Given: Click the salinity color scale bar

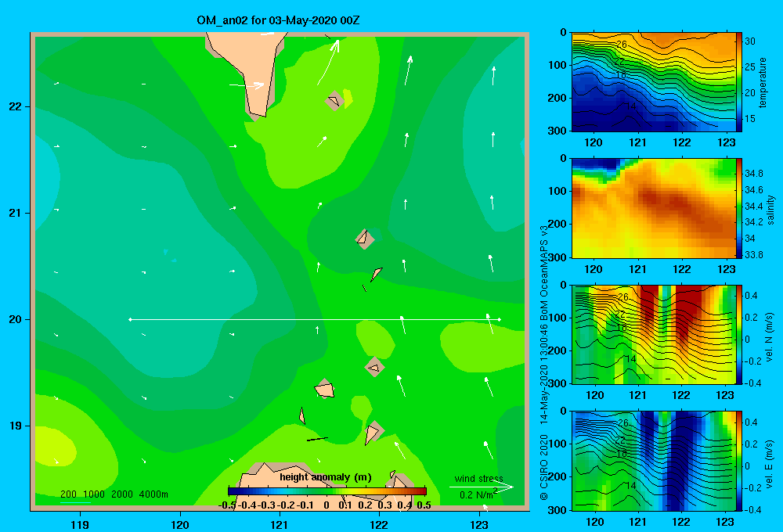Looking at the screenshot, I should pos(739,208).
